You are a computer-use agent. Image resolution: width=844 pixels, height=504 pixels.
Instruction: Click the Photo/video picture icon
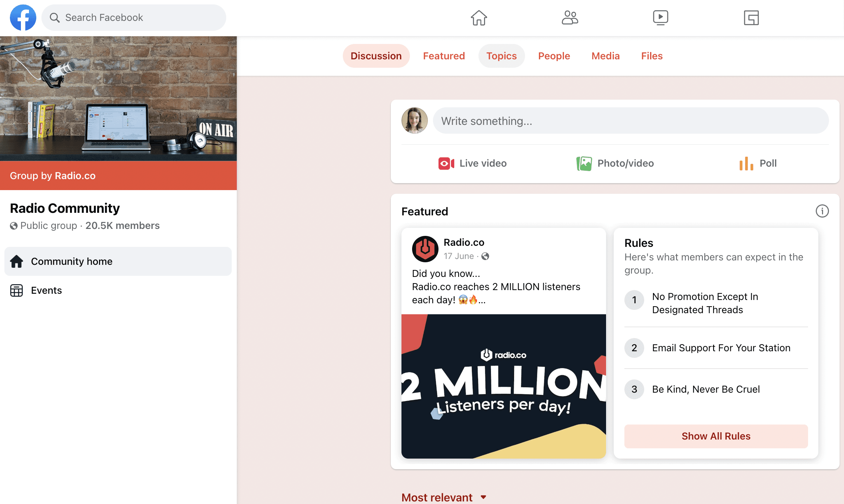coord(584,163)
